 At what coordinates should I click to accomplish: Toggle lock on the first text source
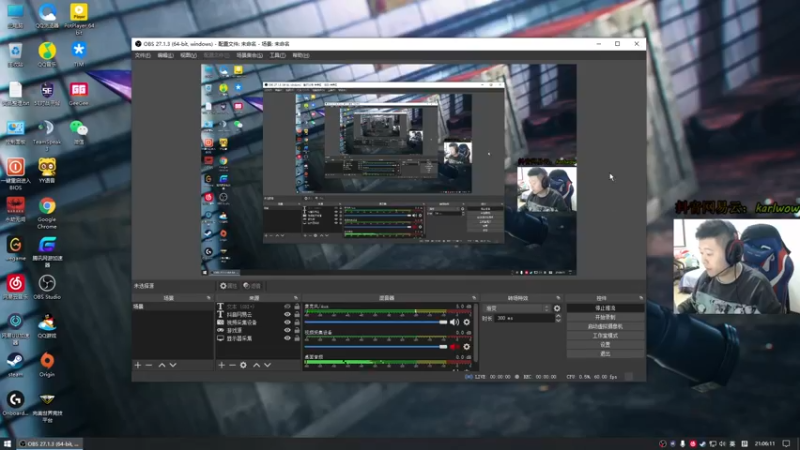point(297,307)
